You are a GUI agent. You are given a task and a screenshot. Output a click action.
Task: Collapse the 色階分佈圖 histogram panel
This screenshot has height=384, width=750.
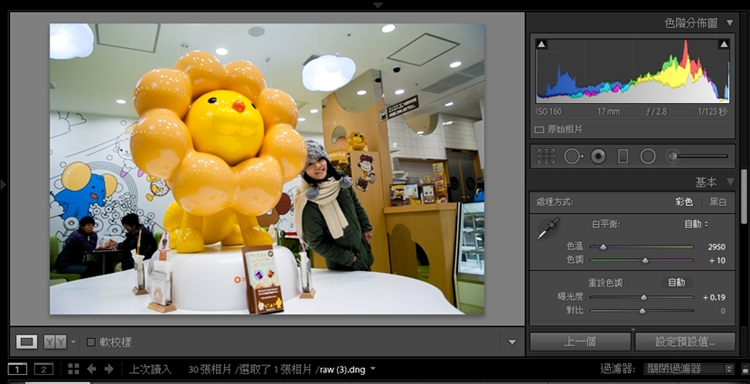click(x=729, y=23)
